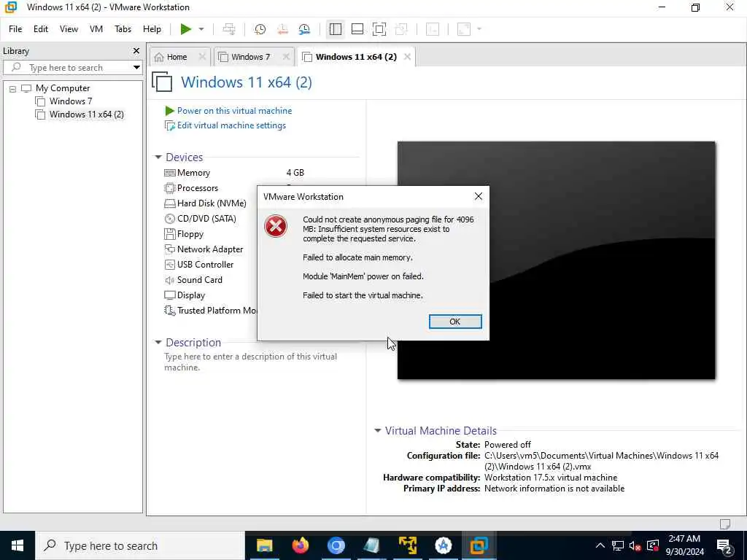Click Power on this virtual machine link

[234, 111]
